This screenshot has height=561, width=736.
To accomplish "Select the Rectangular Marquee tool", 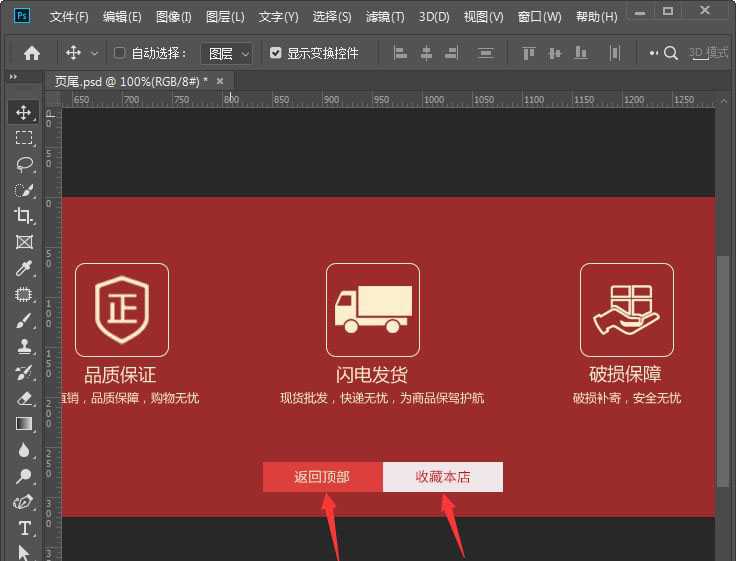I will (24, 138).
